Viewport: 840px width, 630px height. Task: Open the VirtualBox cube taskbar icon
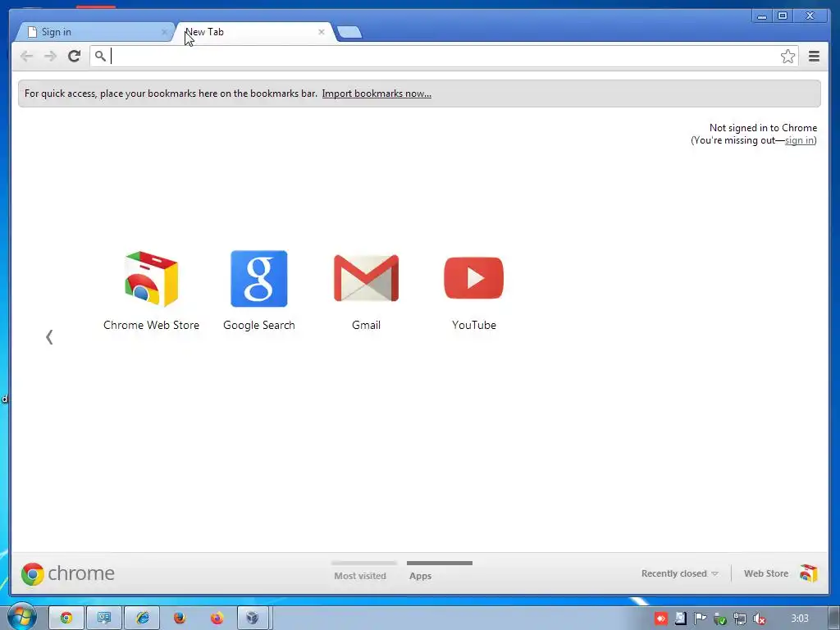(253, 618)
